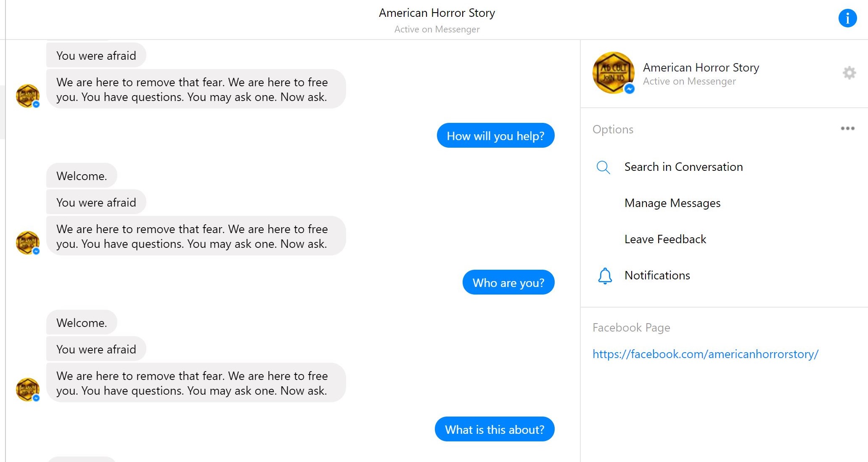The height and width of the screenshot is (462, 868).
Task: Open the americanhorrorstory Facebook page link
Action: pos(705,354)
